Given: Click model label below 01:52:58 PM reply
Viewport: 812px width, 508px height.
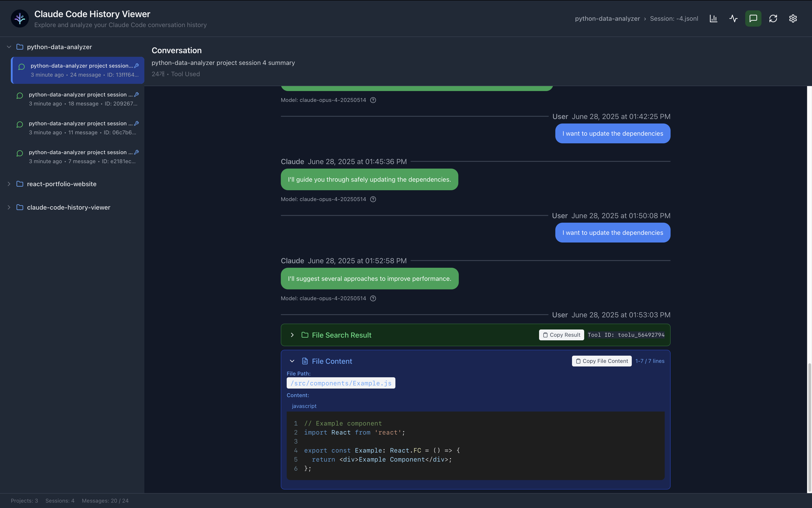Looking at the screenshot, I should click(323, 298).
